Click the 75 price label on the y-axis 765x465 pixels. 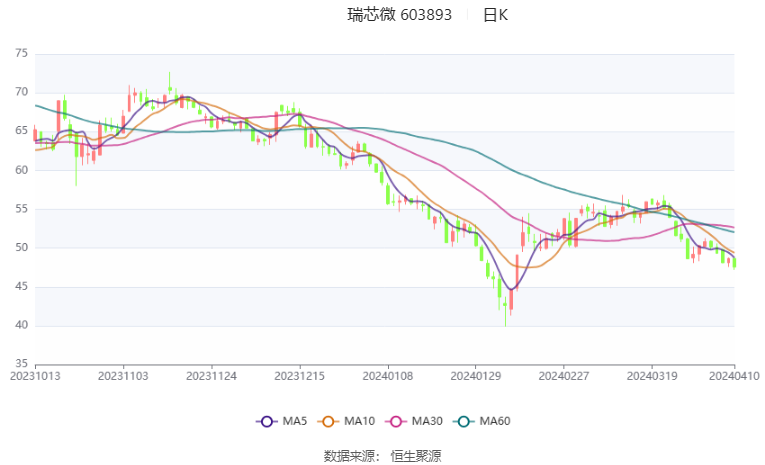pos(20,53)
